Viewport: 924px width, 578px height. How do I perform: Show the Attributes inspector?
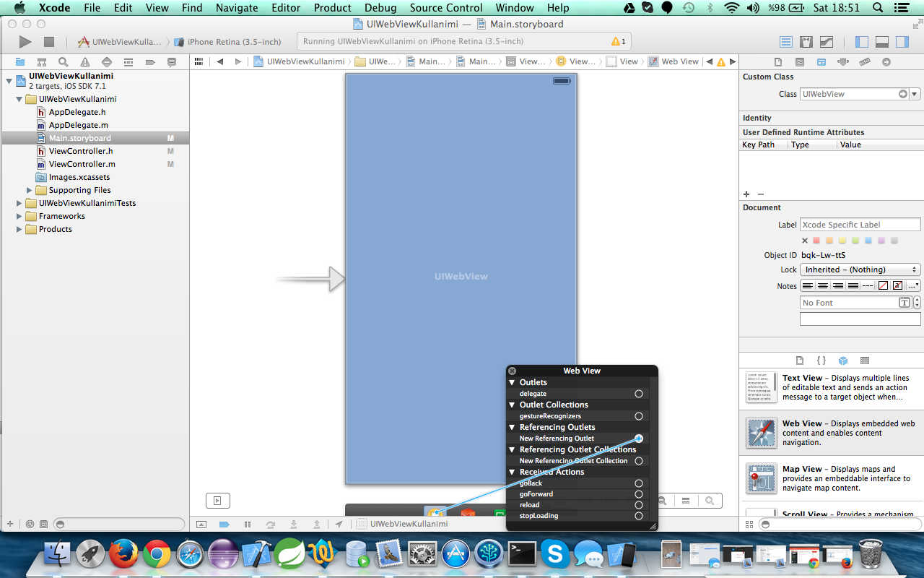843,62
